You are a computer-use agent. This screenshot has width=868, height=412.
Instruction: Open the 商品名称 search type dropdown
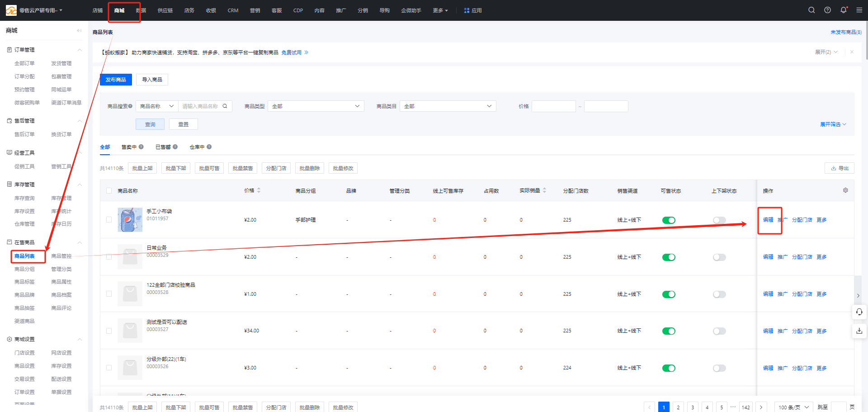(x=157, y=106)
